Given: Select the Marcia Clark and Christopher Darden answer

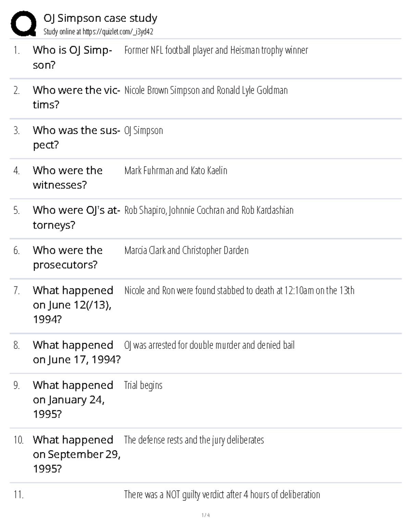Looking at the screenshot, I should [x=186, y=250].
